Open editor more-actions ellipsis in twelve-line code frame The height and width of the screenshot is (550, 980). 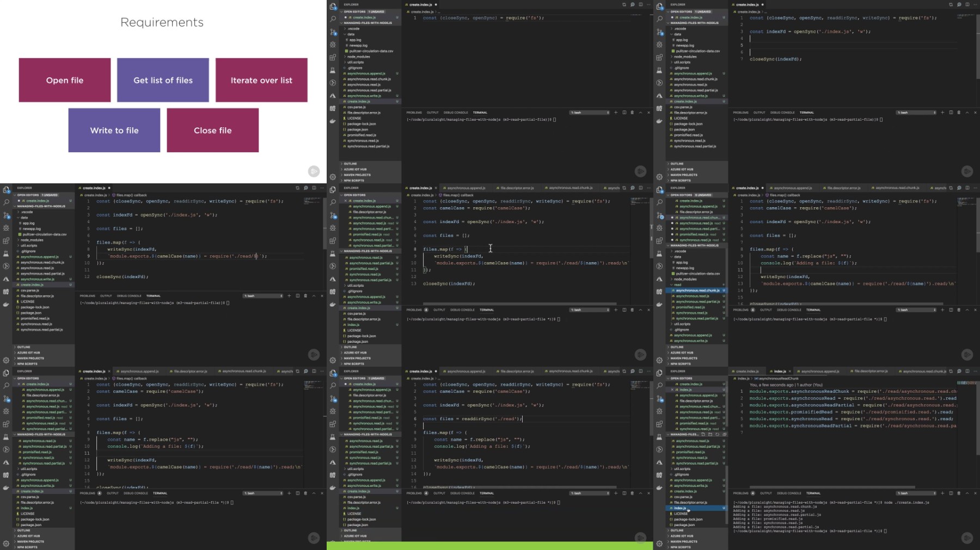[x=322, y=188]
